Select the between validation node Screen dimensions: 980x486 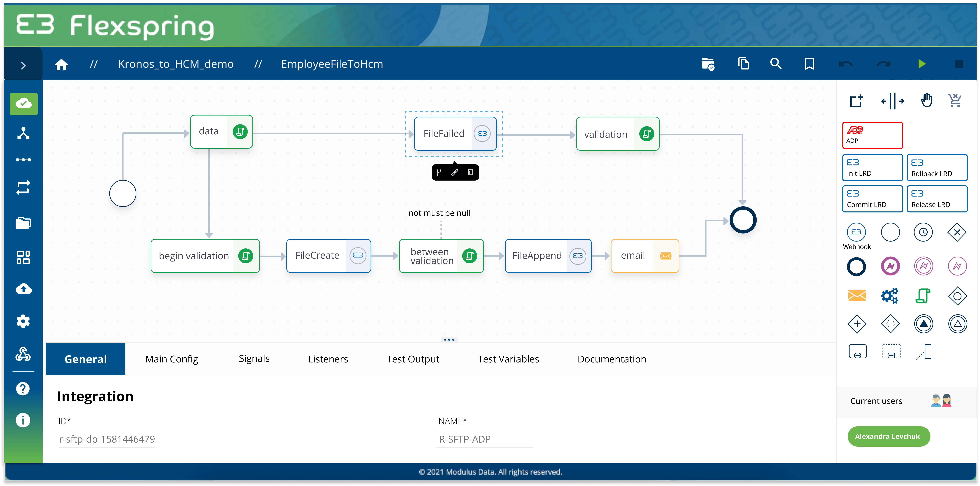click(x=441, y=256)
